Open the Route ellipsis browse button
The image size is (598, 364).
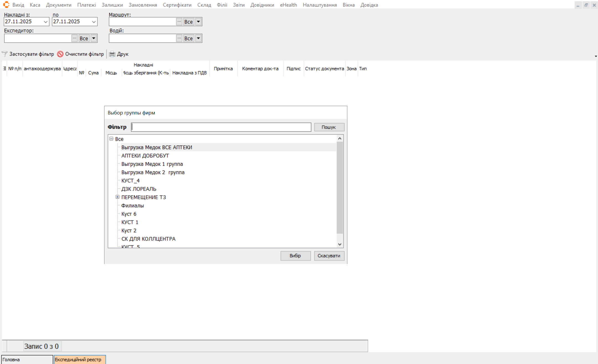[179, 22]
